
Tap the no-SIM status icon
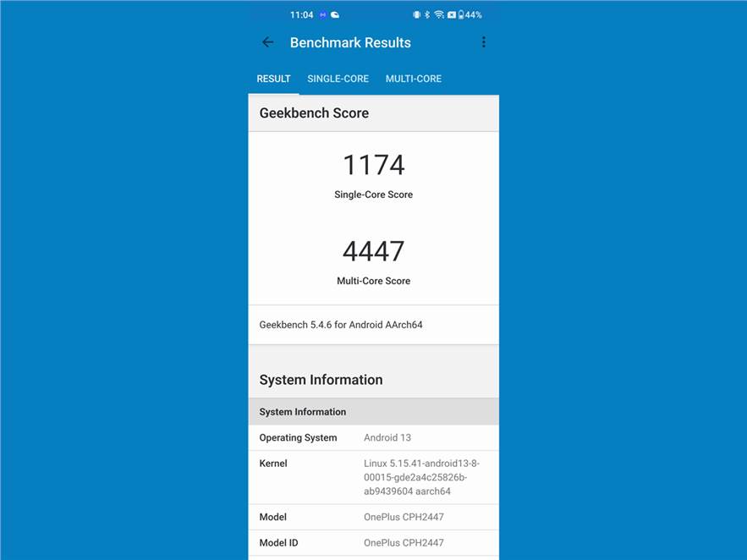coord(451,15)
